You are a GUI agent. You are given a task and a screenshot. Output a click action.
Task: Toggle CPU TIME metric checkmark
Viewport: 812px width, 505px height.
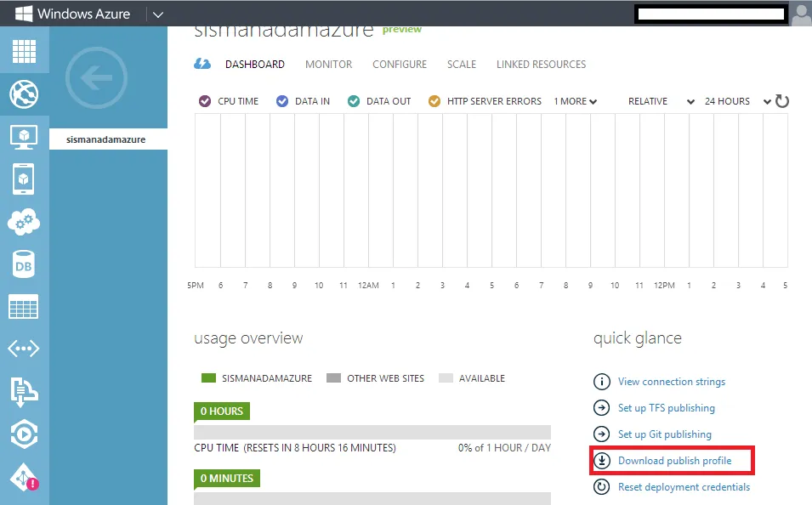205,101
